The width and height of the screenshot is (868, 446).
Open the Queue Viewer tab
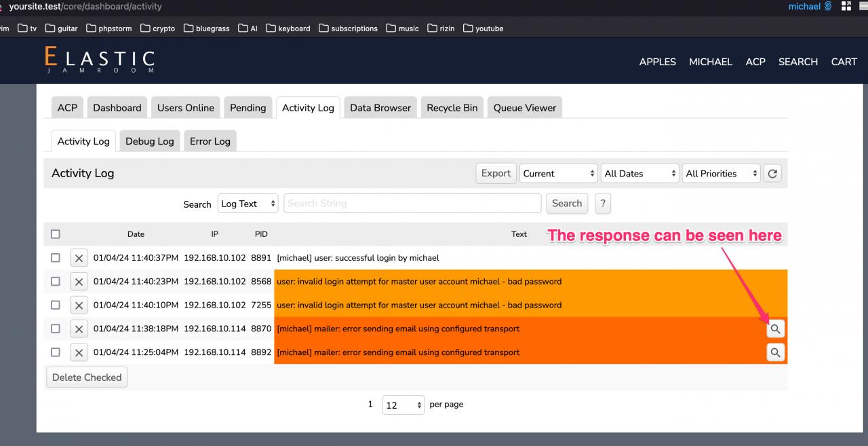(524, 108)
